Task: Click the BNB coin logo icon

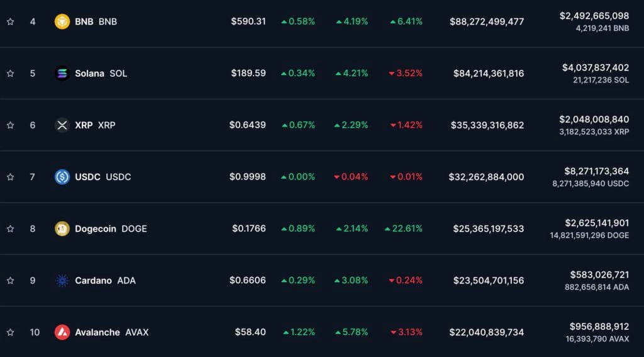Action: pyautogui.click(x=62, y=21)
